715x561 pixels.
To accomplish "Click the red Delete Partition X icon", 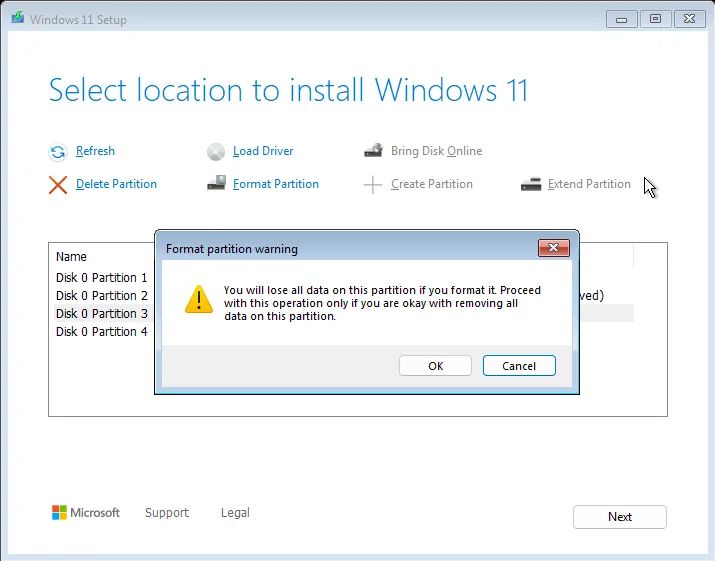I will 58,184.
